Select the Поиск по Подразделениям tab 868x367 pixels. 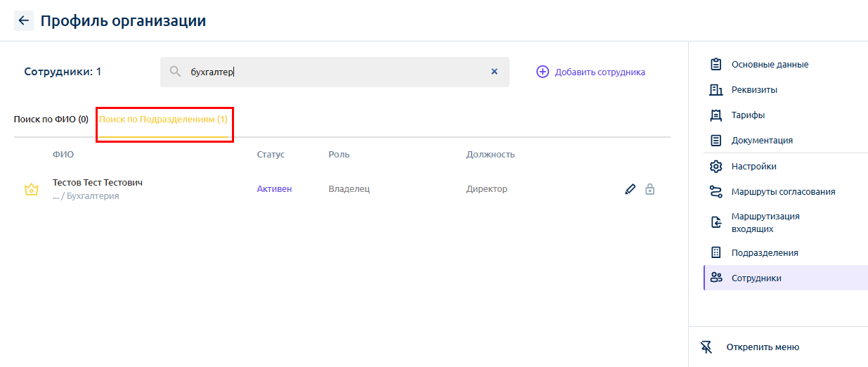(163, 120)
